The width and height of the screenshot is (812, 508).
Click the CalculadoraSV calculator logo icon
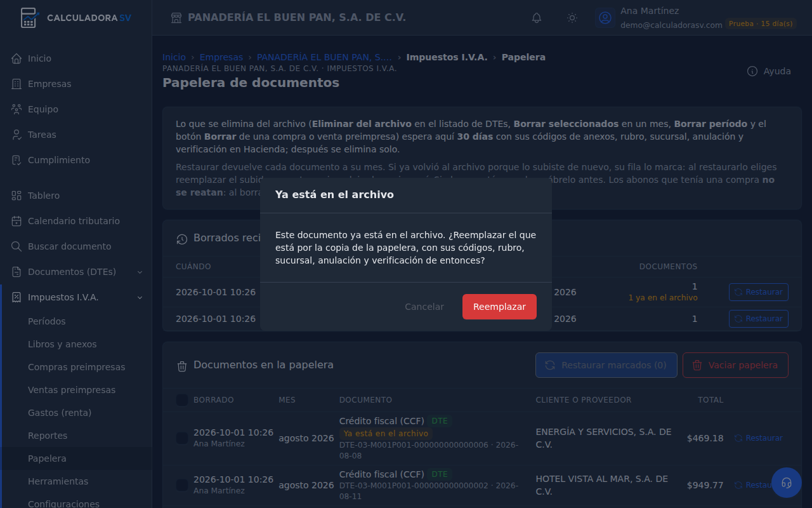29,18
